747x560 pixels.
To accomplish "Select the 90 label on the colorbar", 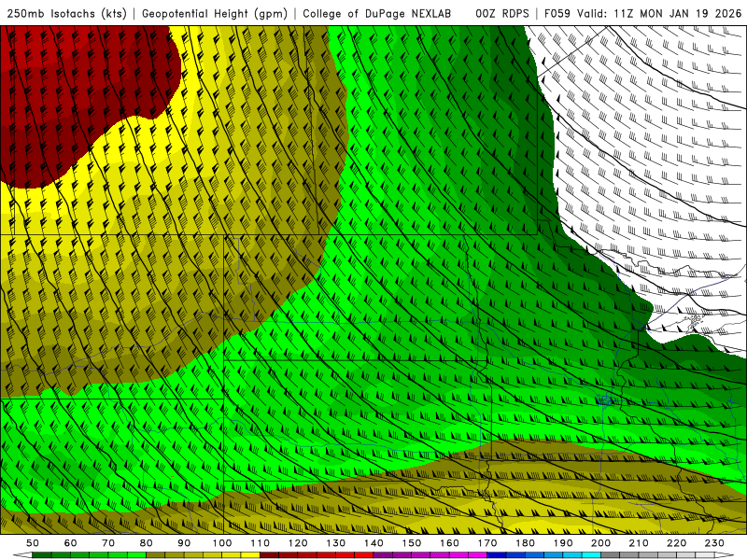I will [184, 543].
